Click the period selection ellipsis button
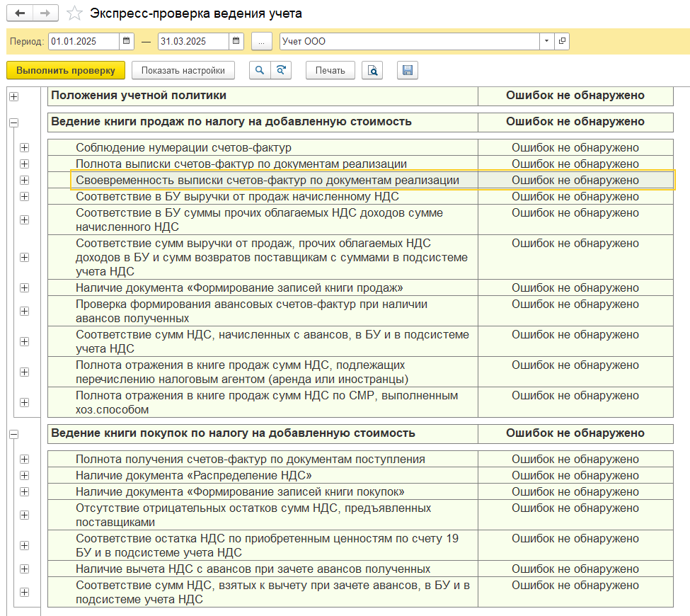Image resolution: width=690 pixels, height=616 pixels. pyautogui.click(x=261, y=42)
